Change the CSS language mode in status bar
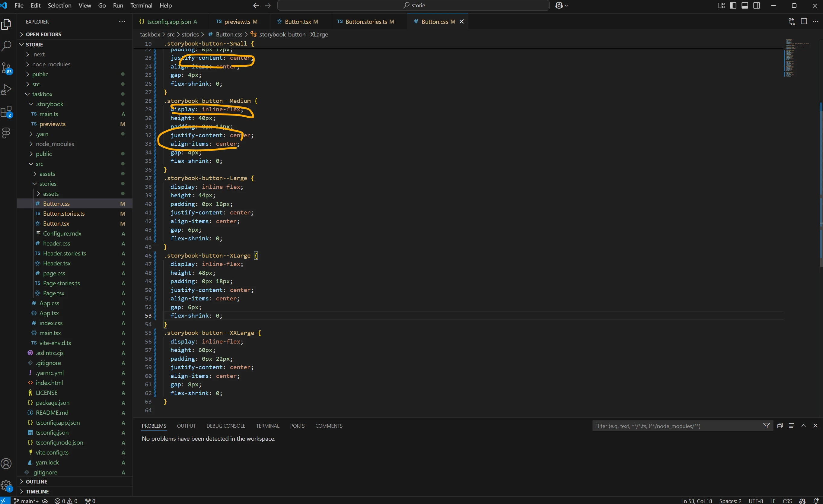This screenshot has width=823, height=504. tap(787, 501)
